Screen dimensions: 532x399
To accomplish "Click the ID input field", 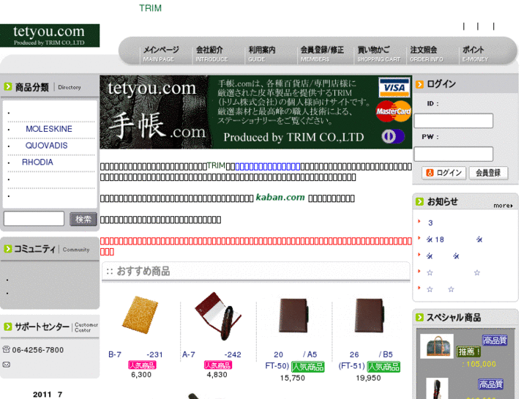I will tap(454, 121).
